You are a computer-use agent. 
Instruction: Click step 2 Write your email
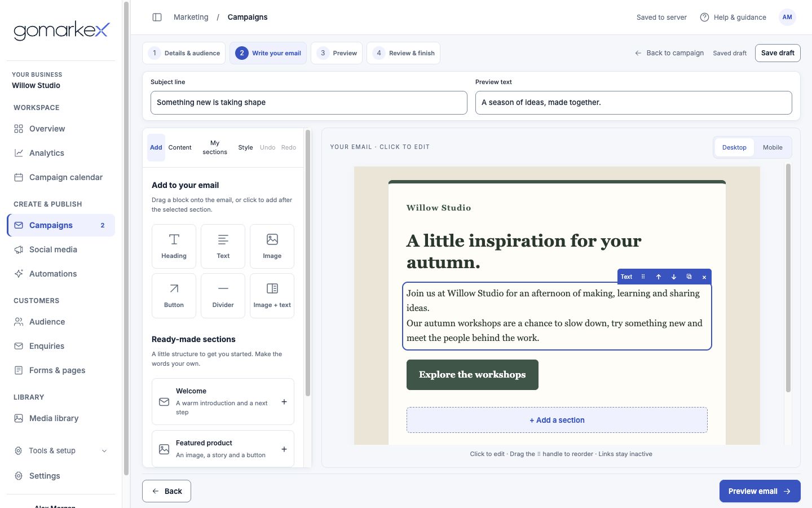(268, 53)
